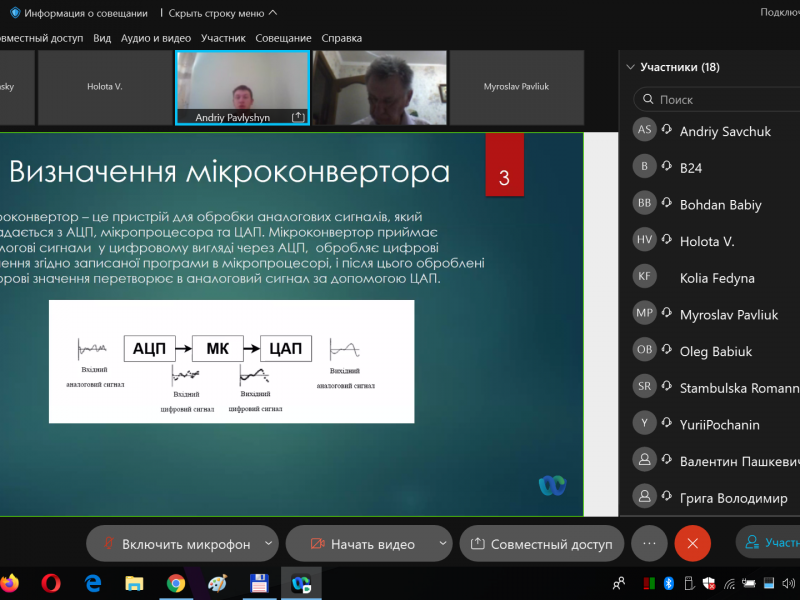The image size is (800, 600).
Task: Launch Opera browser from the taskbar
Action: [51, 582]
